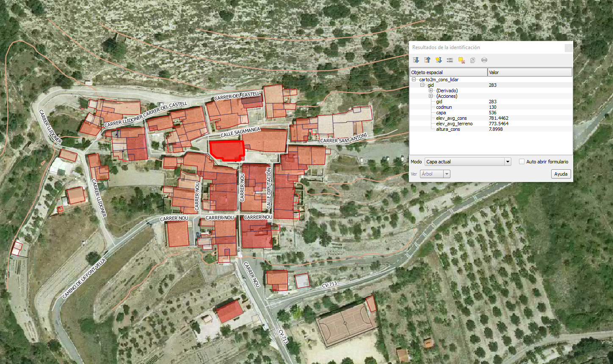
Task: Click the value 536 for capa
Action: 492,113
